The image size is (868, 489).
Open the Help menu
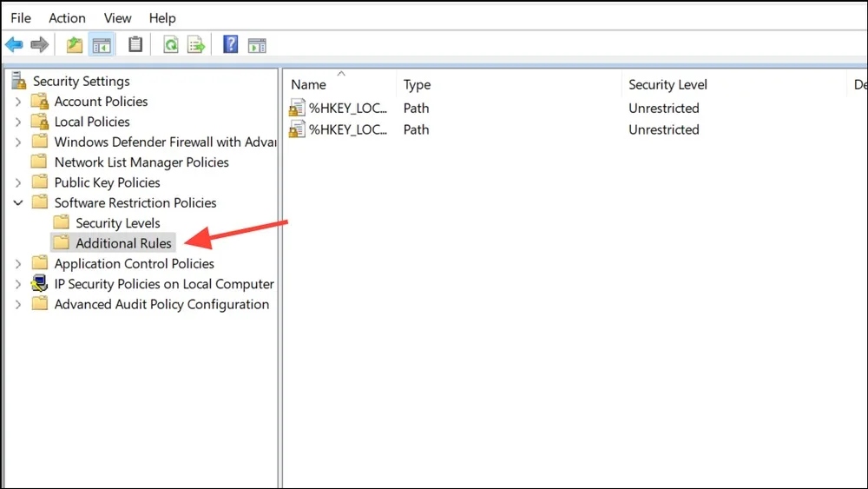tap(162, 18)
